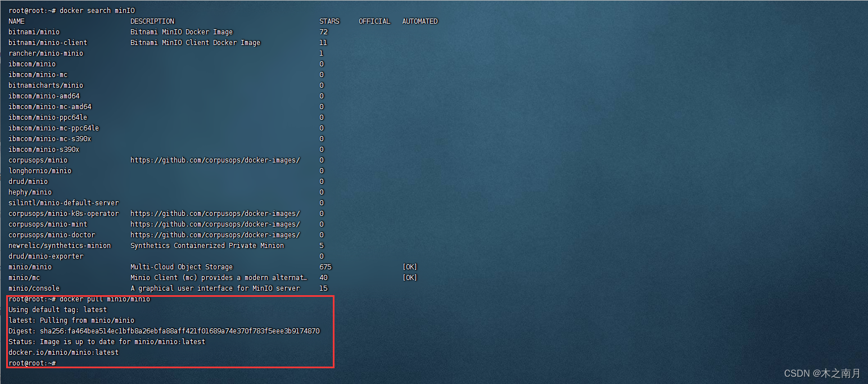
Task: Click the 'Bitnami MinIO Docker Image' description
Action: click(x=182, y=32)
